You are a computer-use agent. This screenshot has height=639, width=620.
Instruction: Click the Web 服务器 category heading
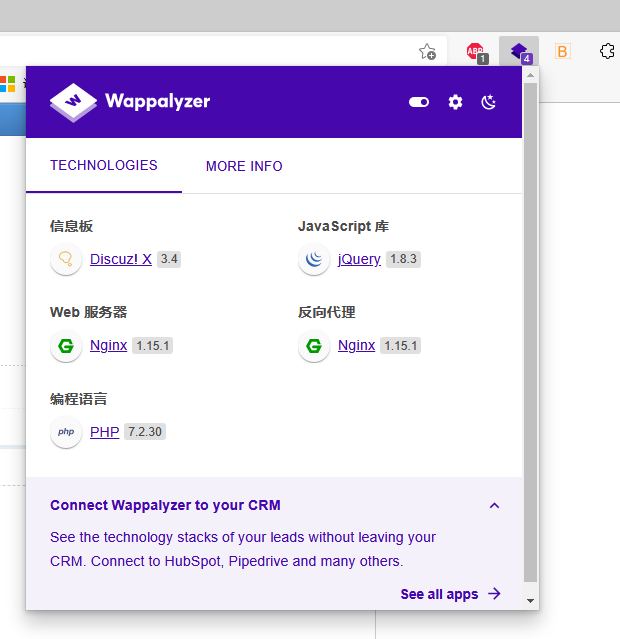pyautogui.click(x=88, y=312)
